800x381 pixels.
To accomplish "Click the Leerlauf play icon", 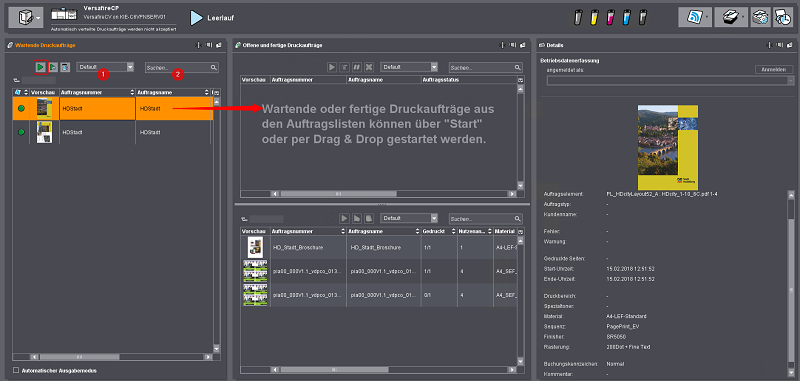I will [196, 18].
